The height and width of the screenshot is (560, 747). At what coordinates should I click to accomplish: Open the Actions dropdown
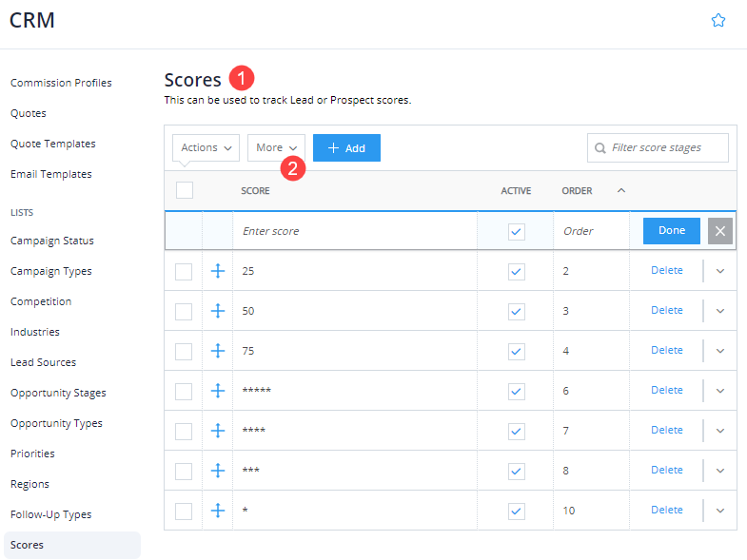[206, 147]
